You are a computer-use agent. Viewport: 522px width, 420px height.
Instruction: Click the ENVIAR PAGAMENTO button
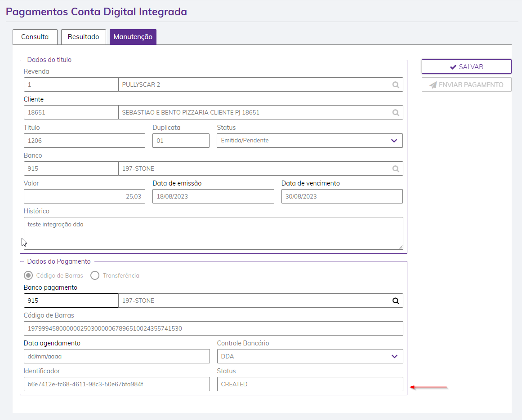[466, 84]
